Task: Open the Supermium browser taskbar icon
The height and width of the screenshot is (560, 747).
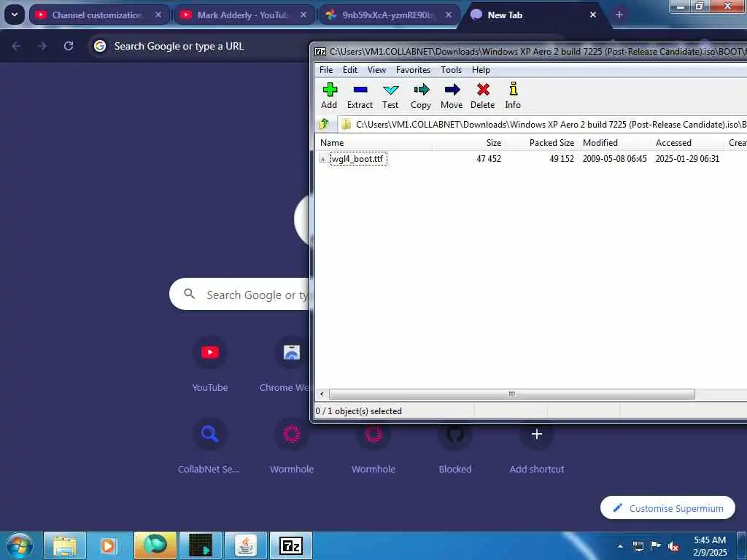Action: click(155, 545)
